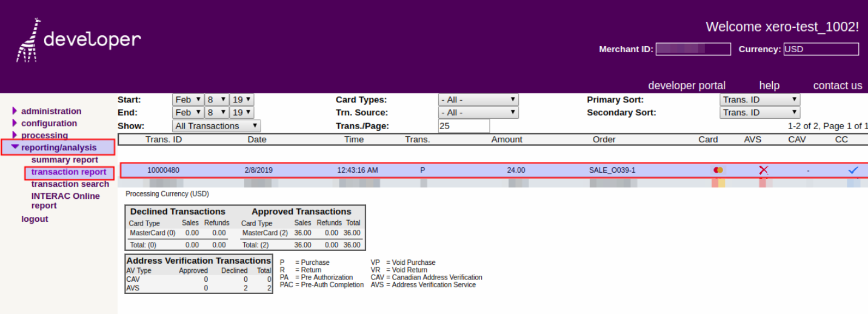This screenshot has width=868, height=314.
Task: Open the Card Types dropdown
Action: (x=478, y=100)
